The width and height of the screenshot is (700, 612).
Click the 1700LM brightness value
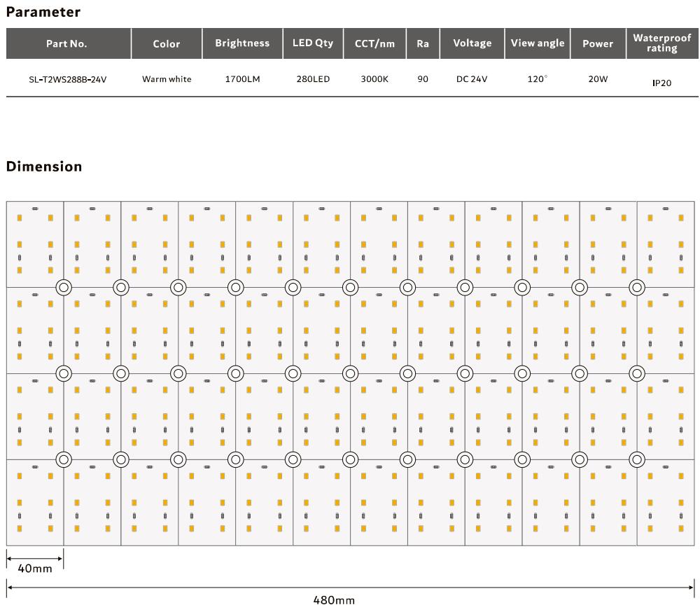[x=242, y=80]
